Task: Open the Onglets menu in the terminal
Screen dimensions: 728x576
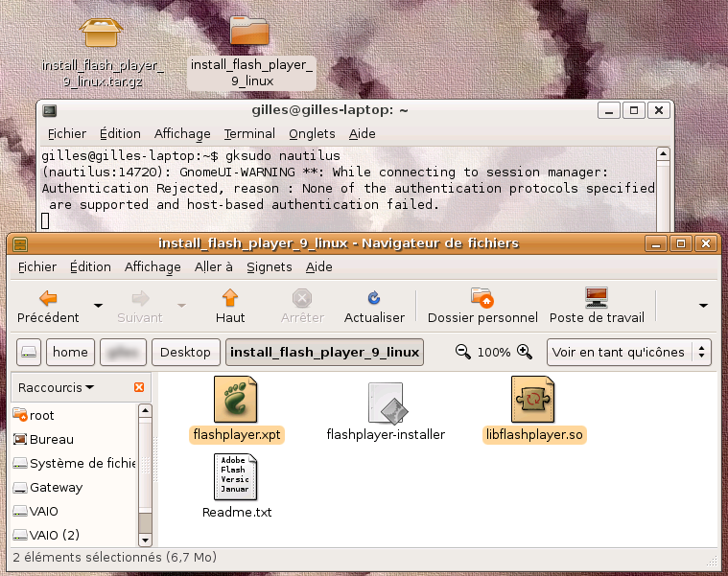Action: pyautogui.click(x=312, y=134)
